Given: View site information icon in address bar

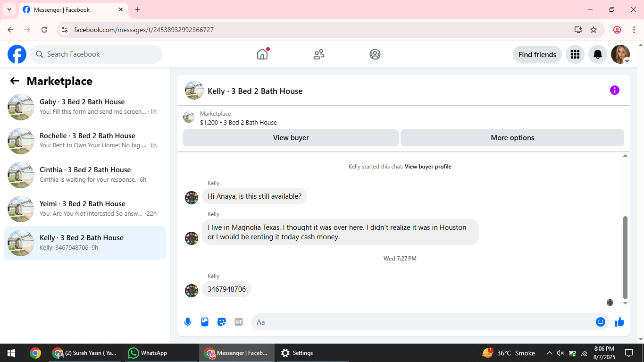Looking at the screenshot, I should [x=65, y=30].
